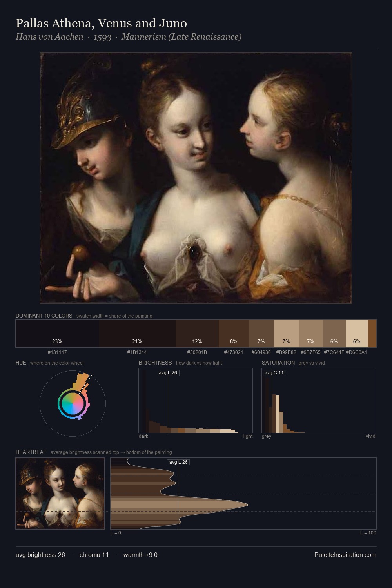Image resolution: width=392 pixels, height=588 pixels.
Task: Select the hex label #7C644F
Action: coord(334,352)
